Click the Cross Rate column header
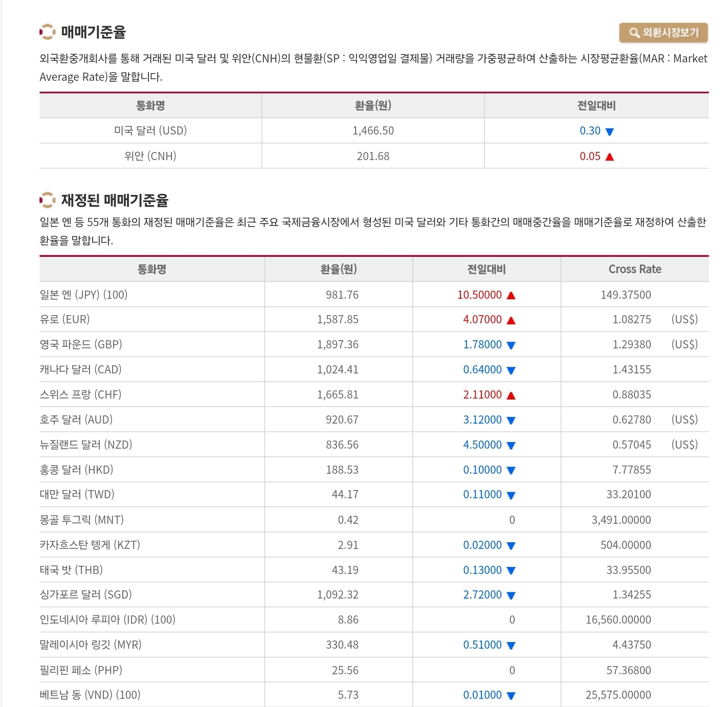 click(x=635, y=269)
